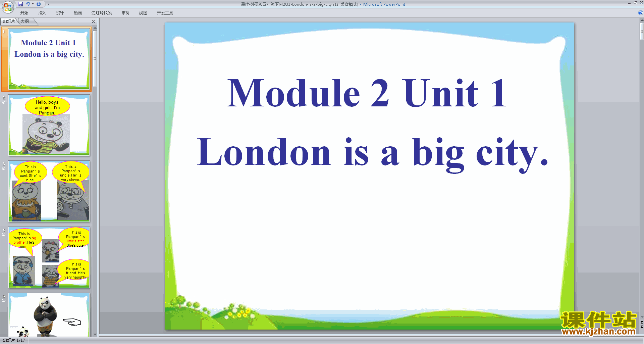Image resolution: width=644 pixels, height=344 pixels.
Task: Close the PowerPoint window
Action: 641,3
